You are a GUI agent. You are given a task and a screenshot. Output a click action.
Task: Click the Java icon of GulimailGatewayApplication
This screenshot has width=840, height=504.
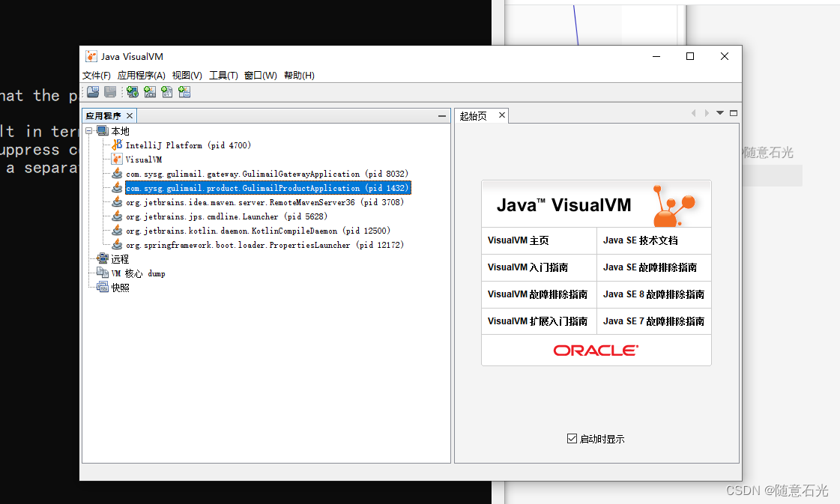pyautogui.click(x=117, y=174)
